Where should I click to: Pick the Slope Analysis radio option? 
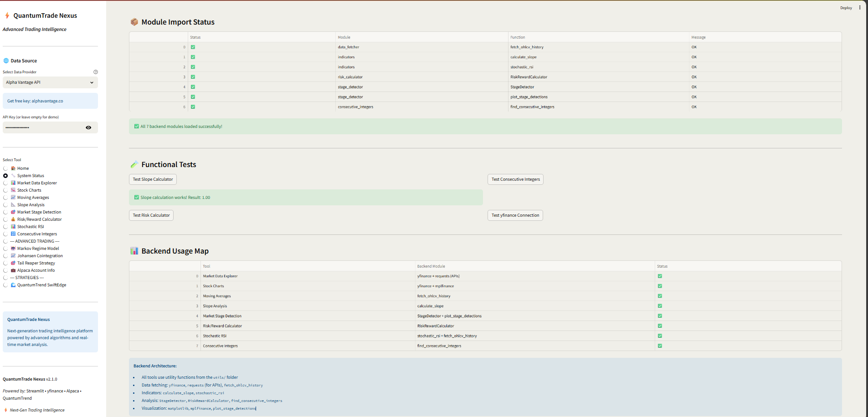5,205
